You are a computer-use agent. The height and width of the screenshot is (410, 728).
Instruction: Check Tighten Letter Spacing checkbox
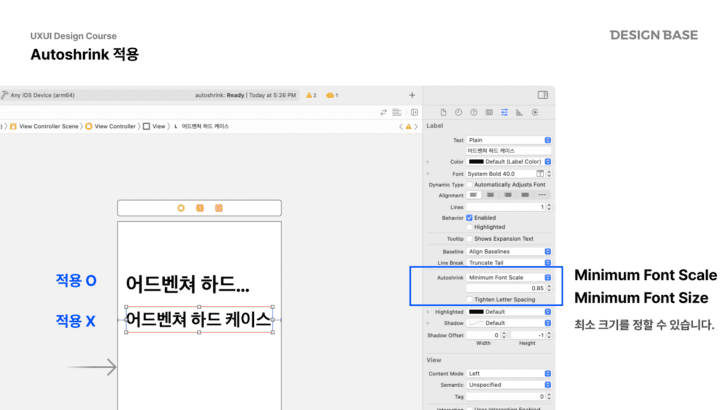pos(469,299)
